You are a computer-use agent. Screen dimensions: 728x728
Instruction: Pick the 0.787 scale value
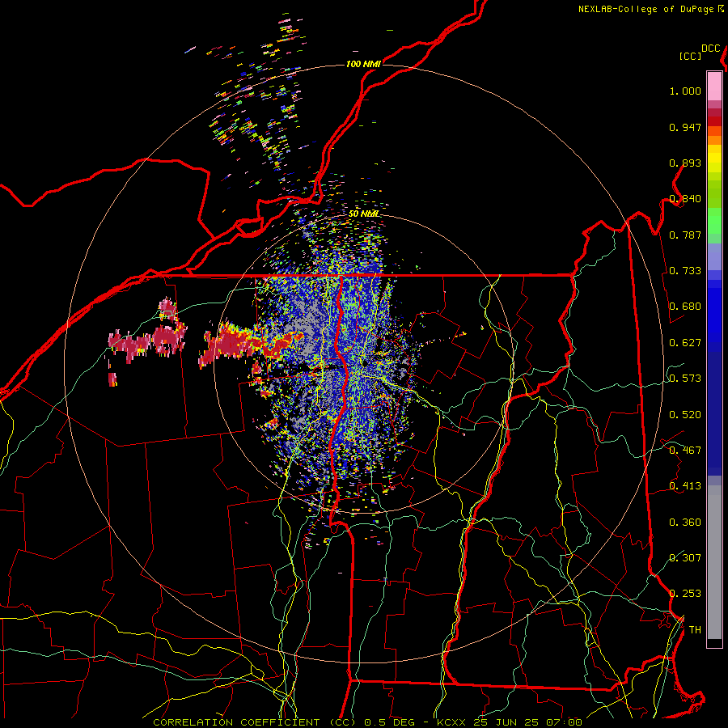pyautogui.click(x=685, y=235)
